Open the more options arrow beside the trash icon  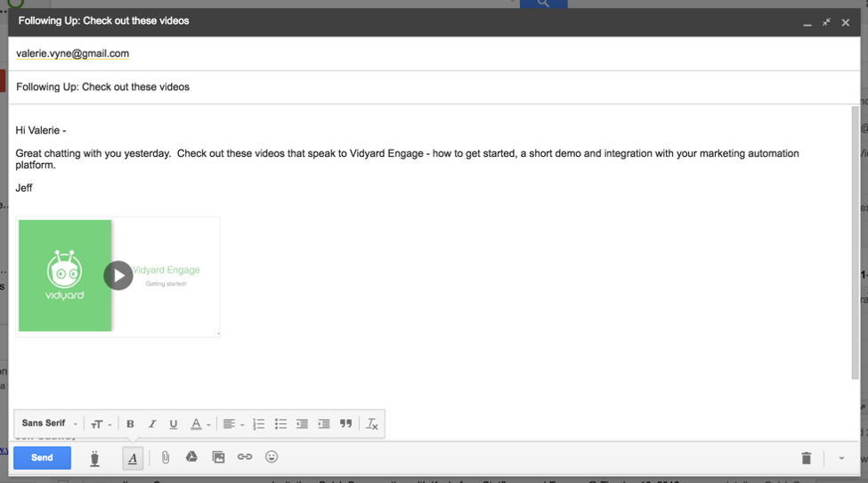pos(841,458)
